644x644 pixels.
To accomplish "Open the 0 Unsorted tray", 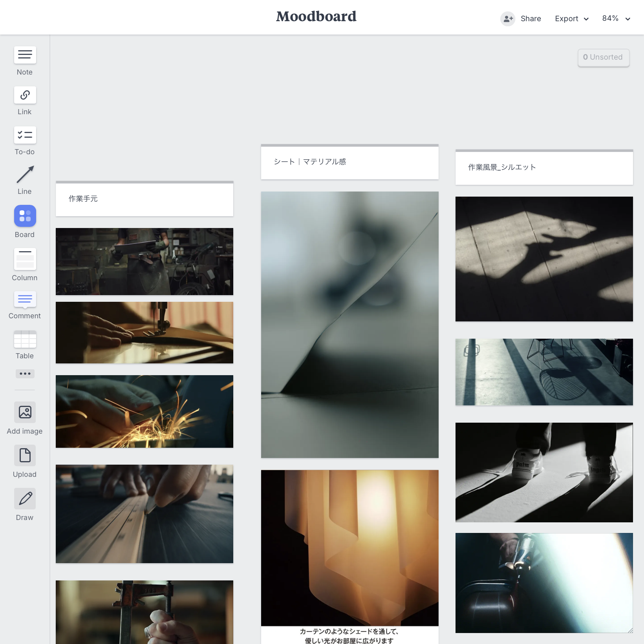I will pyautogui.click(x=603, y=57).
